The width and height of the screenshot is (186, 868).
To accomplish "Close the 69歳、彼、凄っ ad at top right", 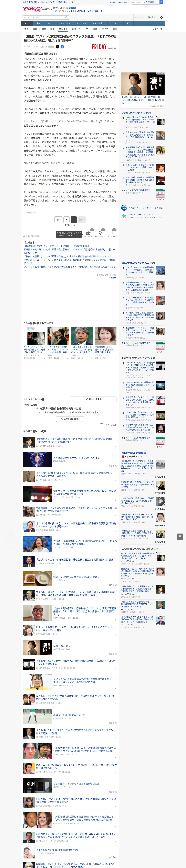I will coord(163,73).
